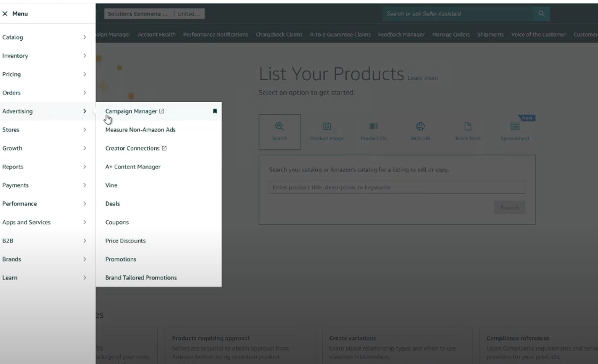Open Chargeback Claims link
Image resolution: width=598 pixels, height=364 pixels.
point(279,35)
